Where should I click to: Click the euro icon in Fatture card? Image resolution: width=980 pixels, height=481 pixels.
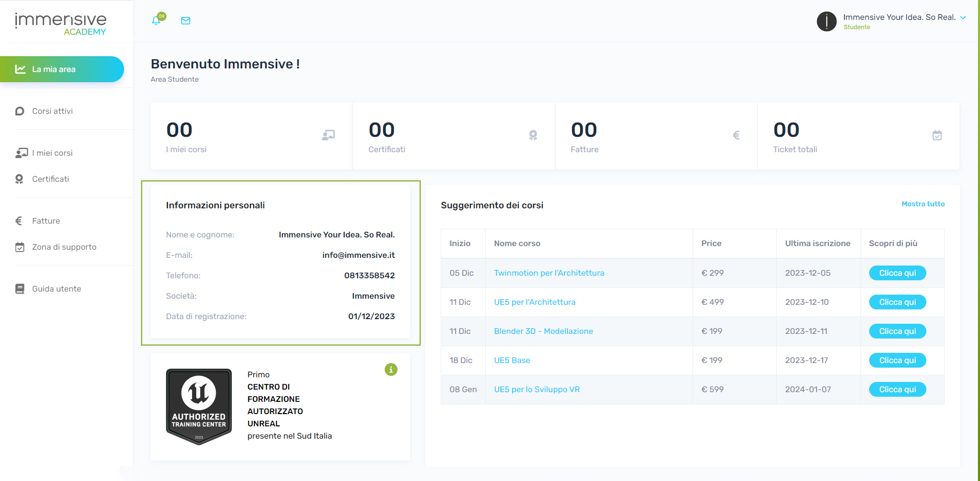coord(736,135)
